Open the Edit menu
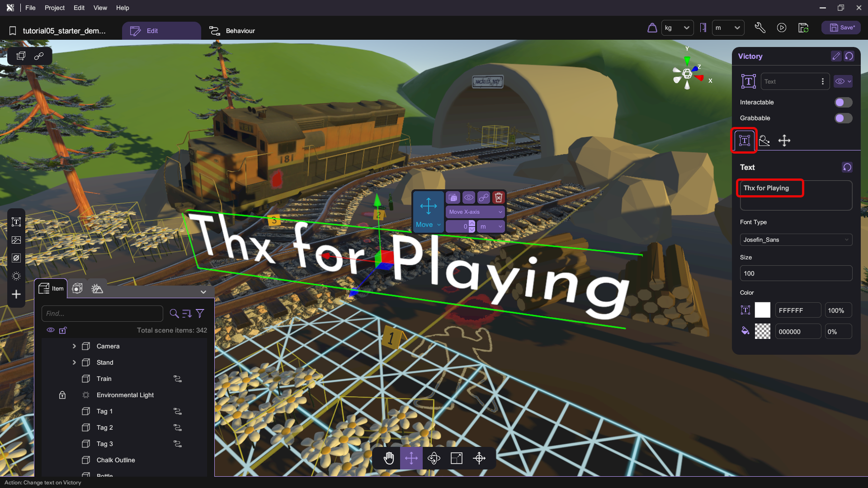The height and width of the screenshot is (488, 868). pyautogui.click(x=79, y=8)
